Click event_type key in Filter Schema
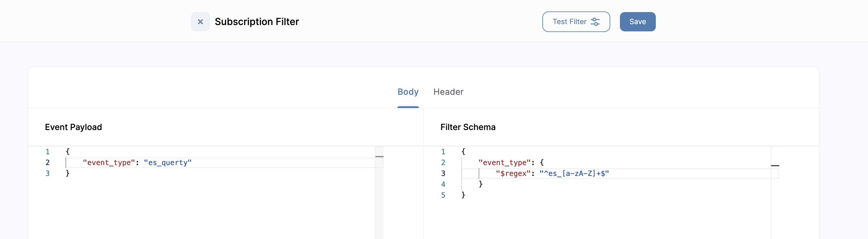The height and width of the screenshot is (239, 868). [504, 162]
